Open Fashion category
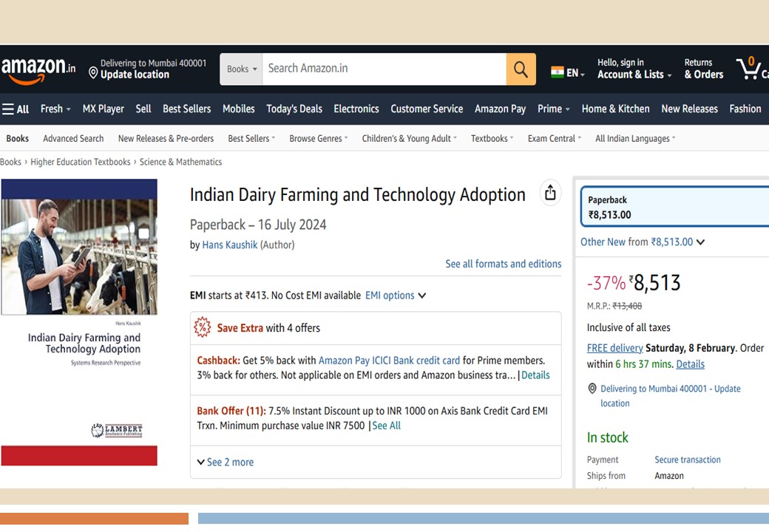Image resolution: width=769 pixels, height=532 pixels. click(745, 109)
